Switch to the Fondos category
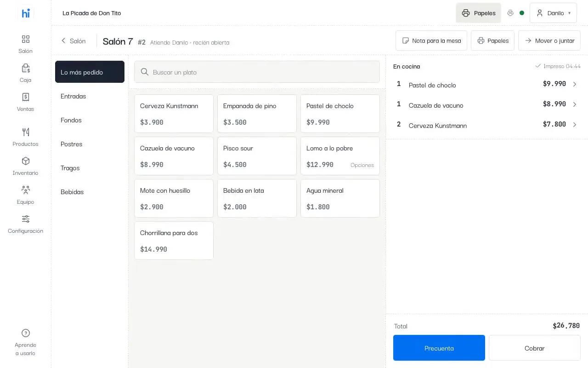 [x=90, y=120]
